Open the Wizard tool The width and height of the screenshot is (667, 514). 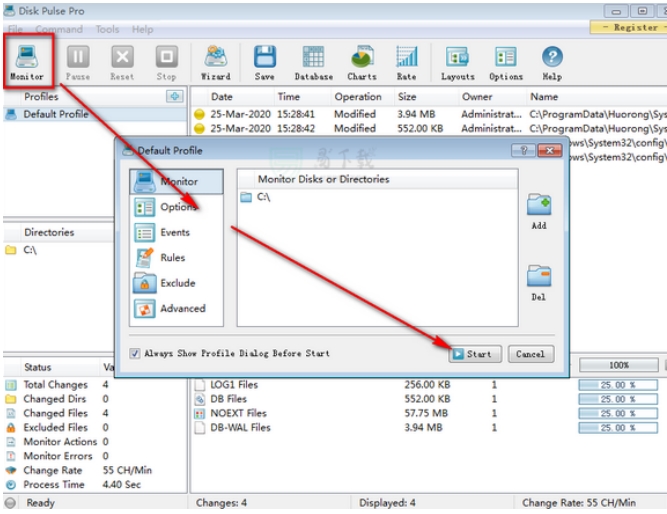coord(215,59)
